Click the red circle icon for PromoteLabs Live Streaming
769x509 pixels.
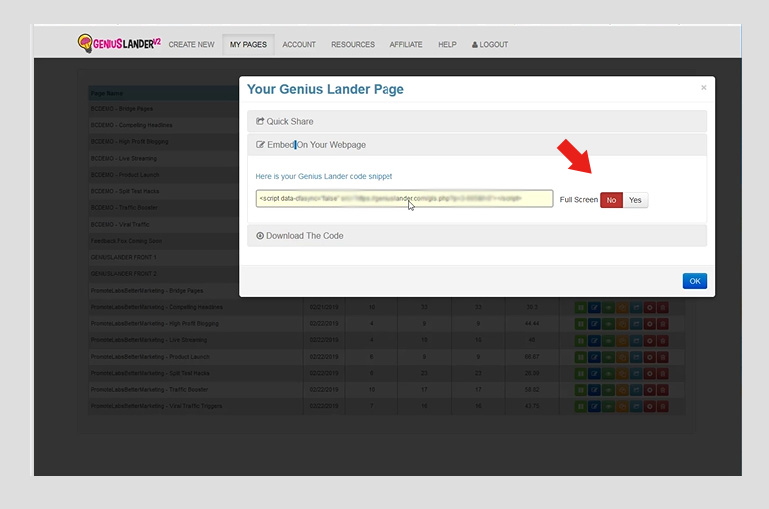[650, 341]
